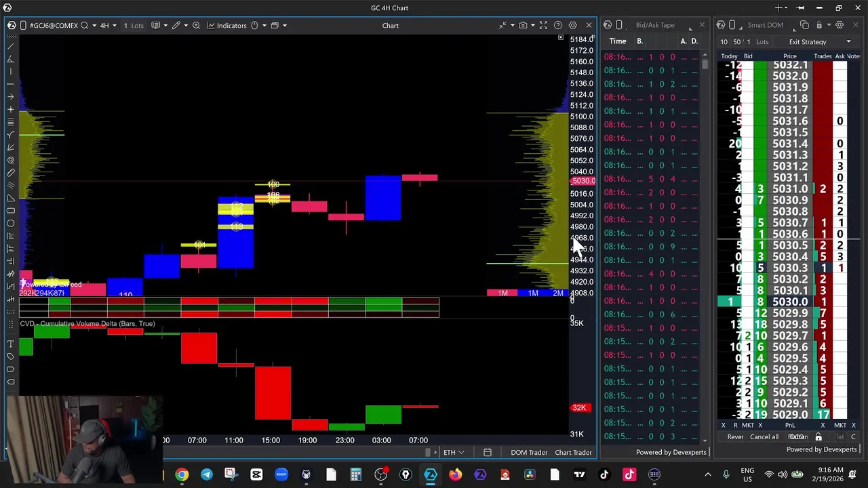The width and height of the screenshot is (868, 488).
Task: Click the Price column header in Smart DOM
Action: tap(789, 56)
